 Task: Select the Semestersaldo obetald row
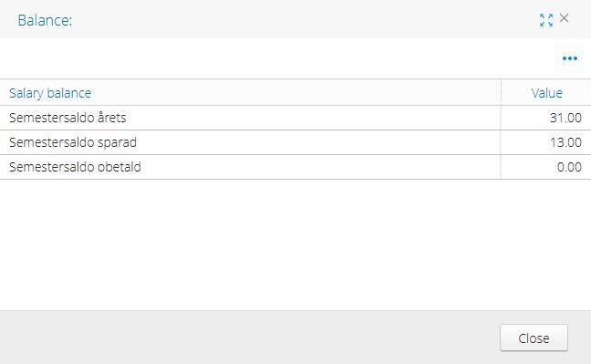click(295, 167)
